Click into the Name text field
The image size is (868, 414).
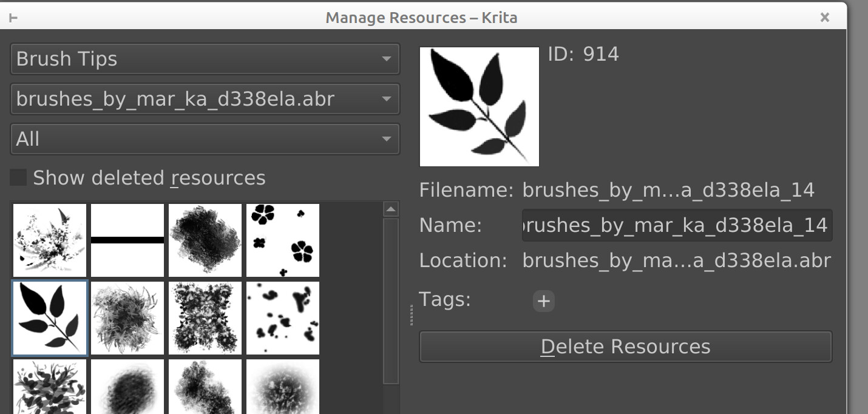tap(676, 226)
